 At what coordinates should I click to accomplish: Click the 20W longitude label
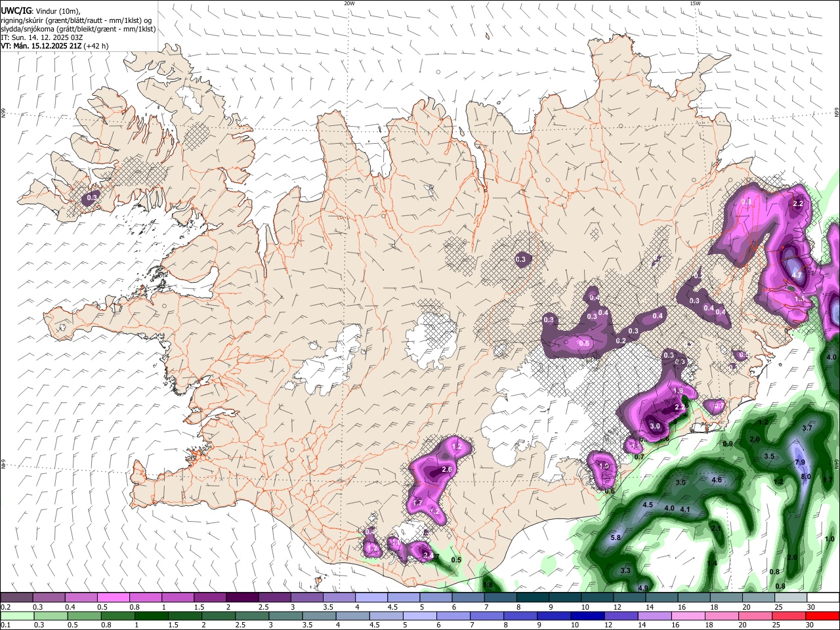[x=349, y=3]
